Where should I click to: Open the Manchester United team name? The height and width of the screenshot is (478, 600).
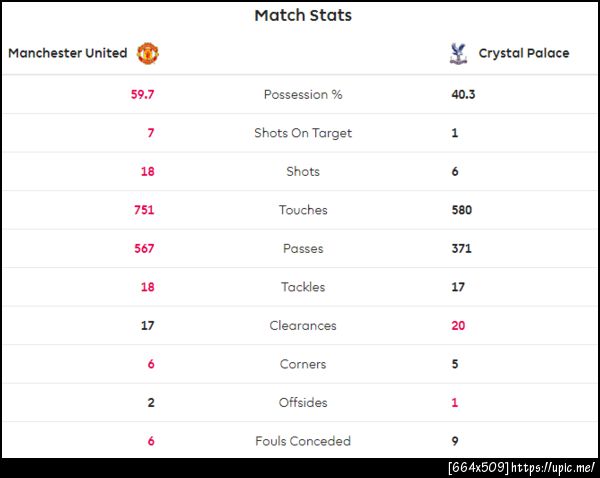tap(68, 53)
